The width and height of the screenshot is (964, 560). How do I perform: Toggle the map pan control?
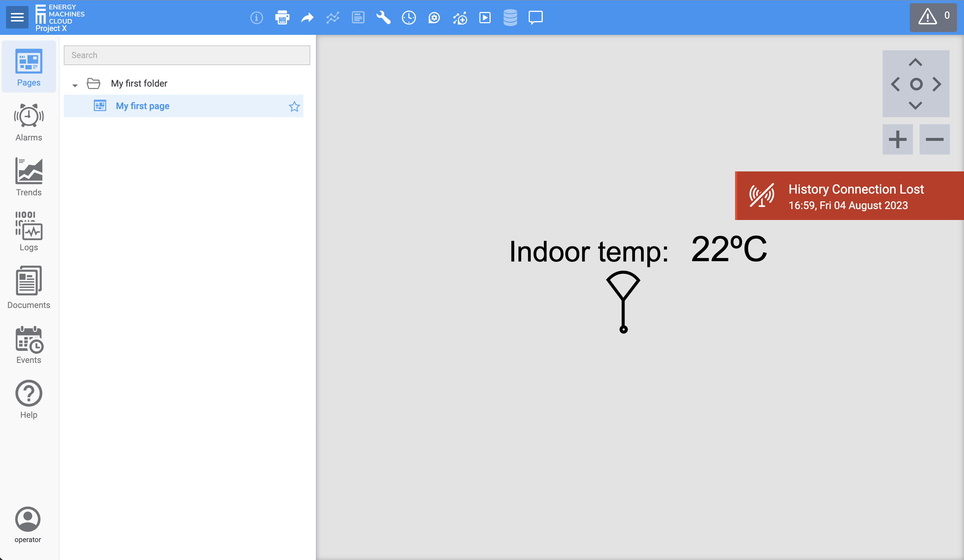(916, 83)
